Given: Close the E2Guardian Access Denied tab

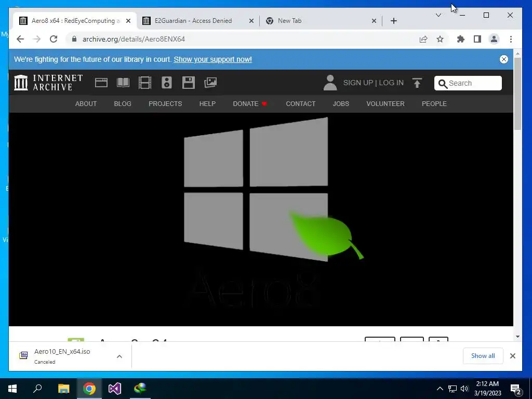Looking at the screenshot, I should [x=251, y=21].
